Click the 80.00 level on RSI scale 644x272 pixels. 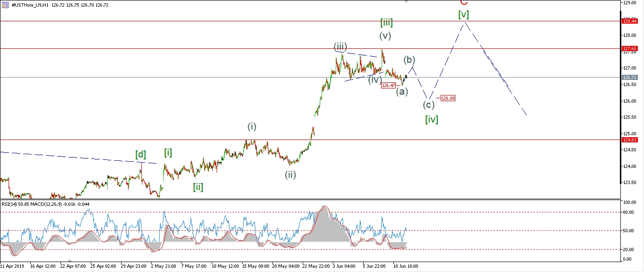628,212
